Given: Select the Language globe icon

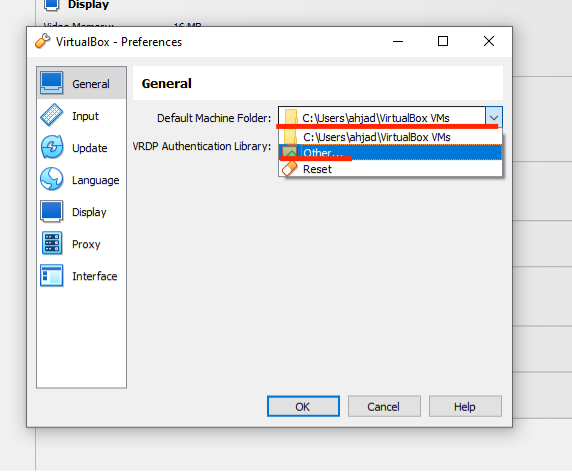Looking at the screenshot, I should pyautogui.click(x=51, y=179).
